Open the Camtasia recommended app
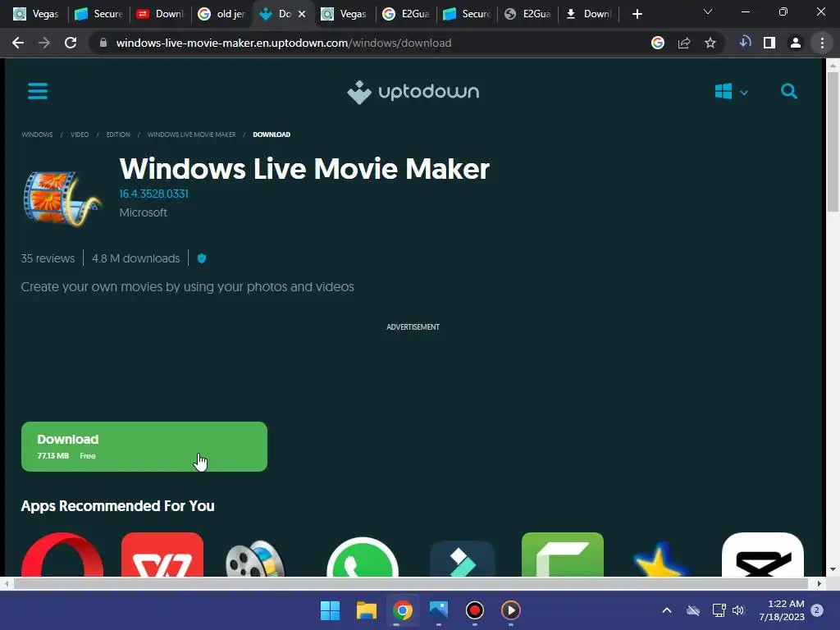This screenshot has height=630, width=840. tap(563, 555)
